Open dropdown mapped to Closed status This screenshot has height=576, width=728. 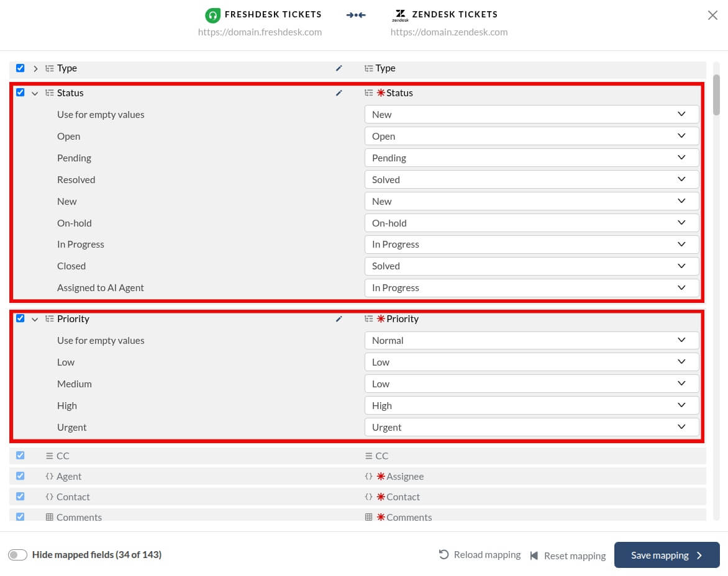[532, 266]
